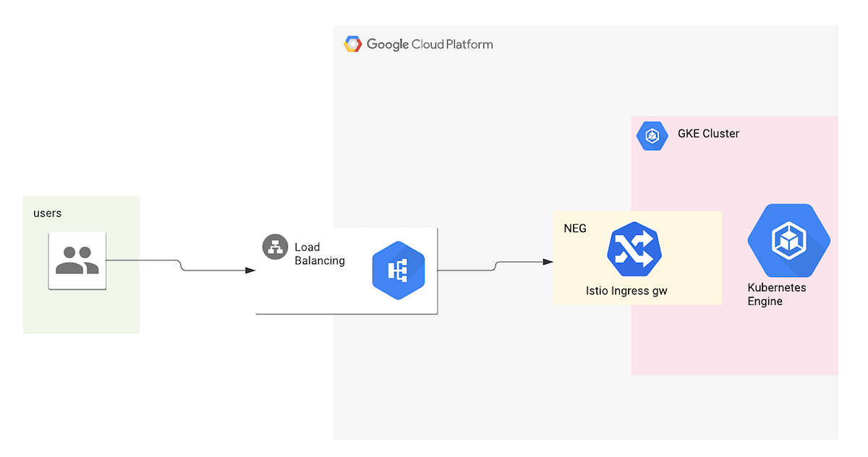Open the Google Cloud Platform header text

coord(430,44)
